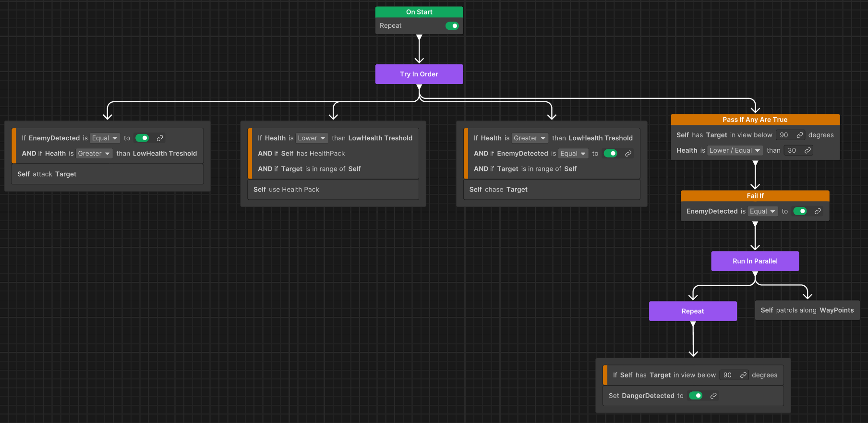Select the Try In Order node
Screen dimensions: 868x423
[x=419, y=74]
